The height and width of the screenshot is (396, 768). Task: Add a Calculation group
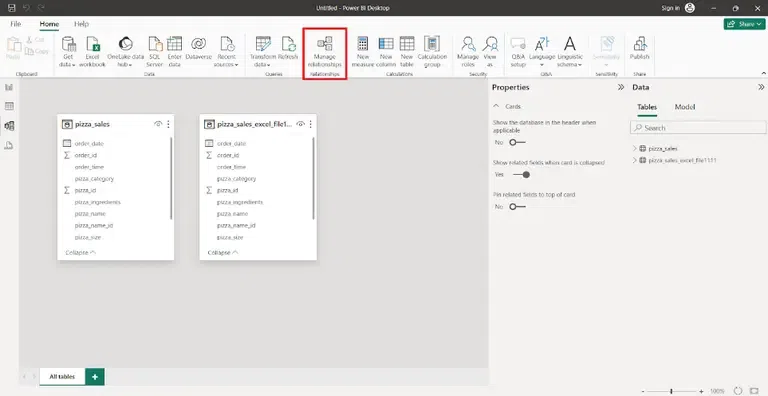click(432, 51)
